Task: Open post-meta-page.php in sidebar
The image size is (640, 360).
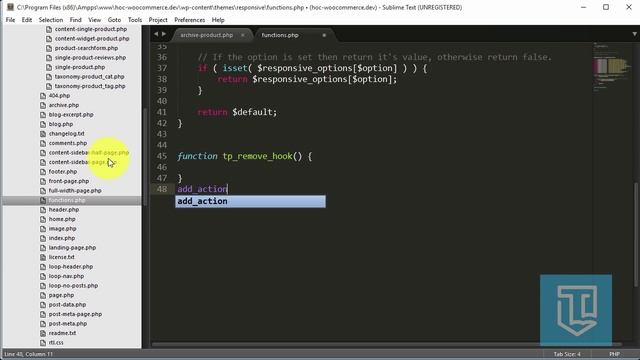Action: 75,314
